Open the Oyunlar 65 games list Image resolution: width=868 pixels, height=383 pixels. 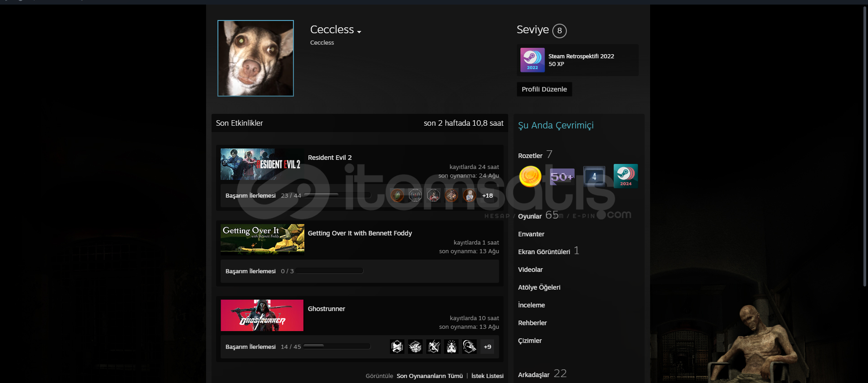pyautogui.click(x=538, y=215)
